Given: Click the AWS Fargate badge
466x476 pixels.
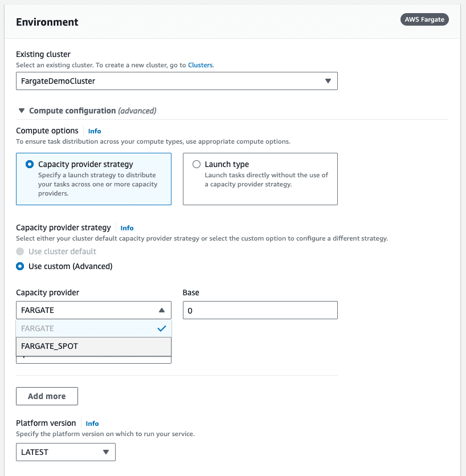Looking at the screenshot, I should 424,19.
